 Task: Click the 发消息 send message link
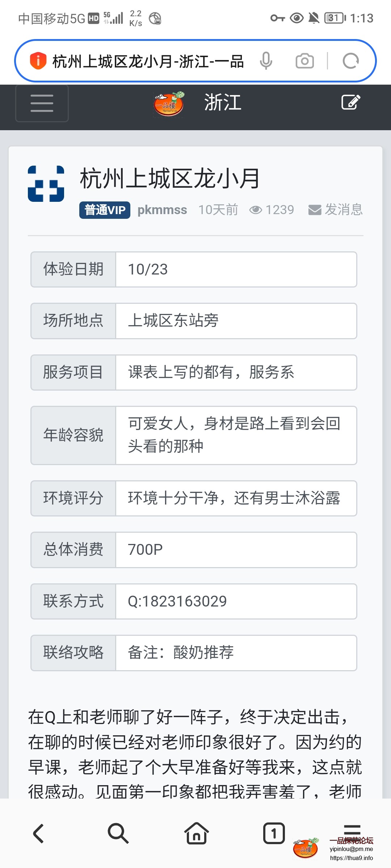tap(336, 210)
